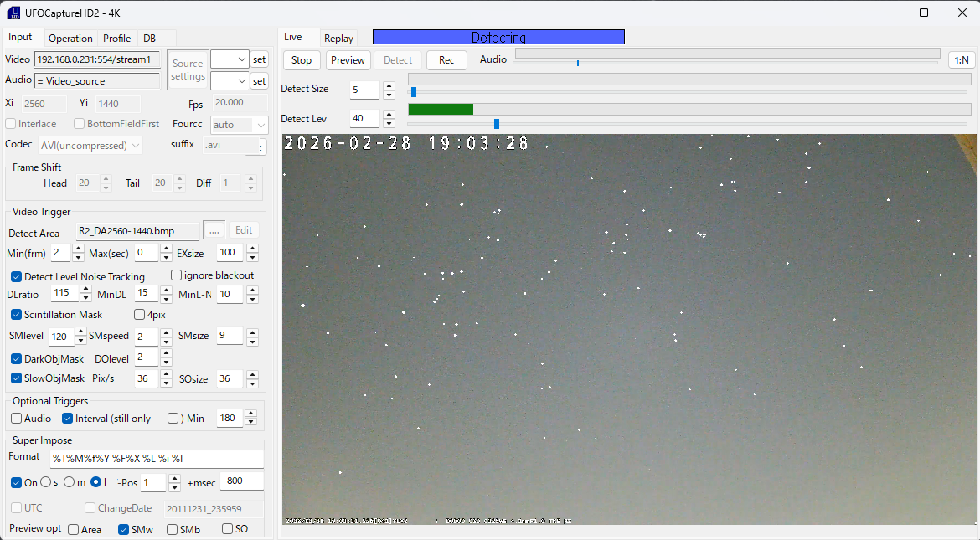This screenshot has height=540, width=980.
Task: Click the Rec button
Action: (446, 60)
